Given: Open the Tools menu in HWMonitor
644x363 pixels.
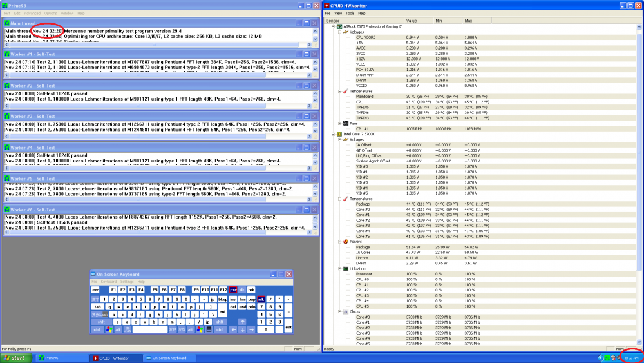Looking at the screenshot, I should coord(350,13).
